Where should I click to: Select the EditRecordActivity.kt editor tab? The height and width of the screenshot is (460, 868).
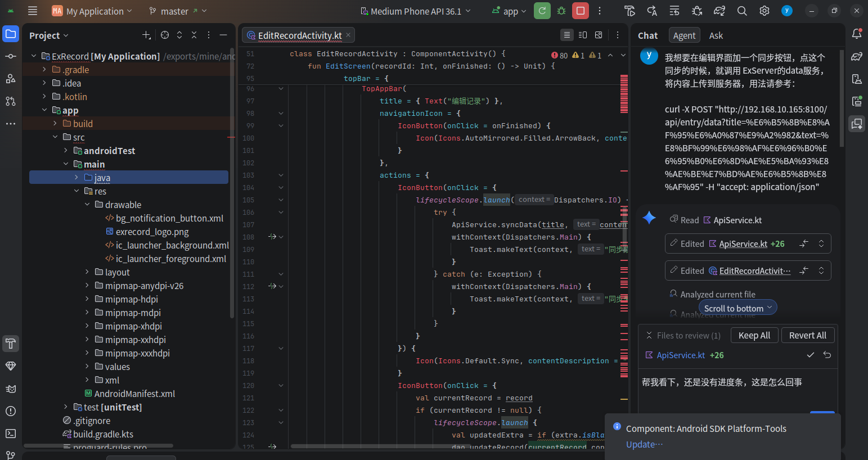click(299, 35)
